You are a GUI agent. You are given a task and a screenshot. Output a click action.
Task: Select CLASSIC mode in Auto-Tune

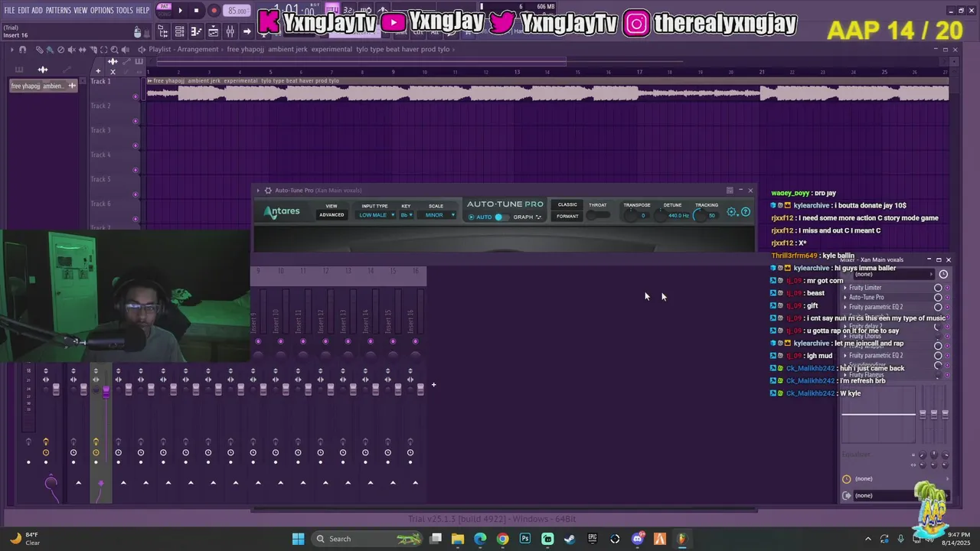pos(567,204)
